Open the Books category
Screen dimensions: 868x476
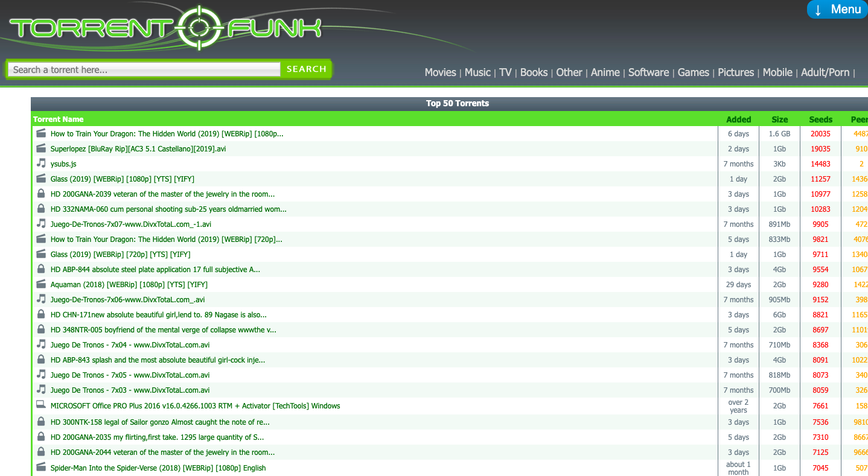534,72
